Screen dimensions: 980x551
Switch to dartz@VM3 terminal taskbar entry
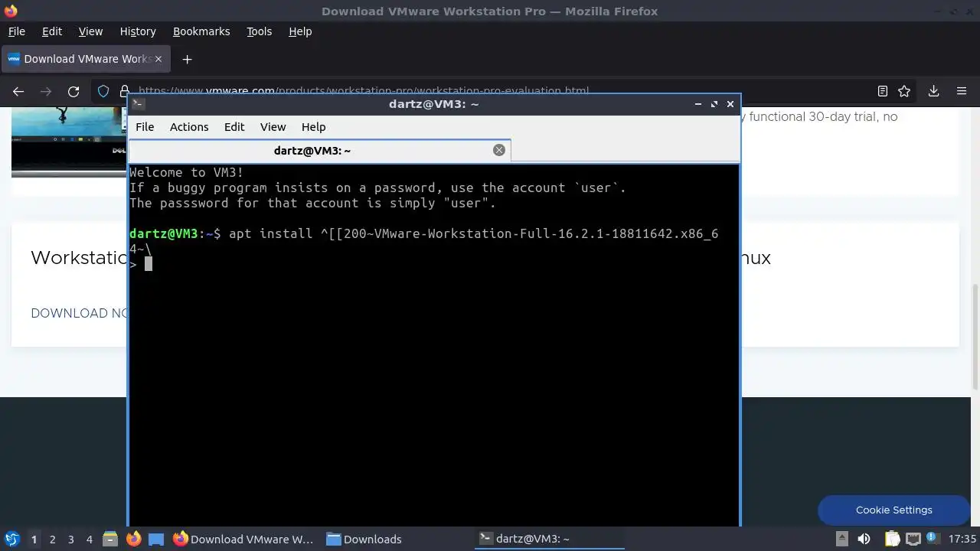551,540
